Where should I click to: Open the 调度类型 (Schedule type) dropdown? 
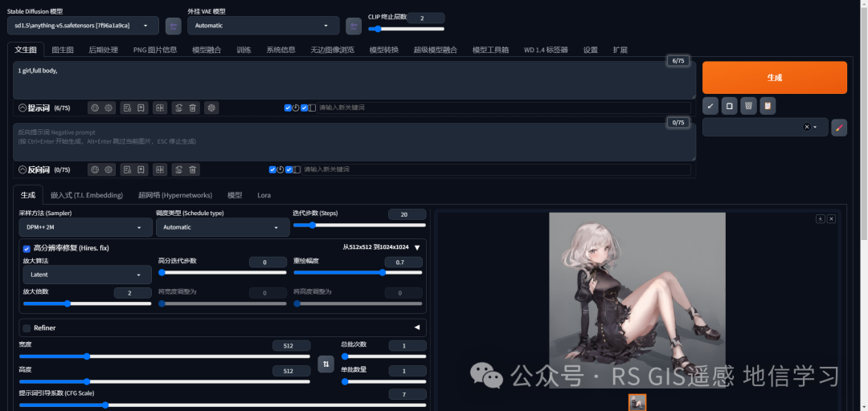click(x=223, y=227)
